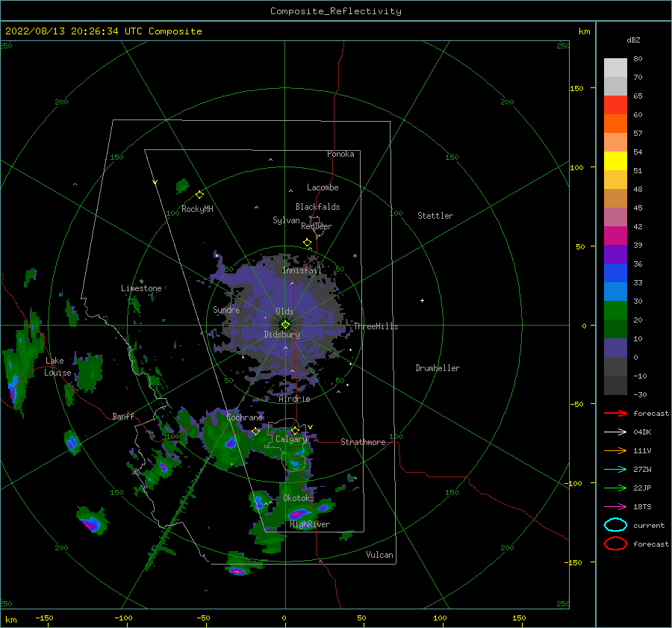672x628 pixels.
Task: Click the Olds label near the radar site
Action: (284, 311)
